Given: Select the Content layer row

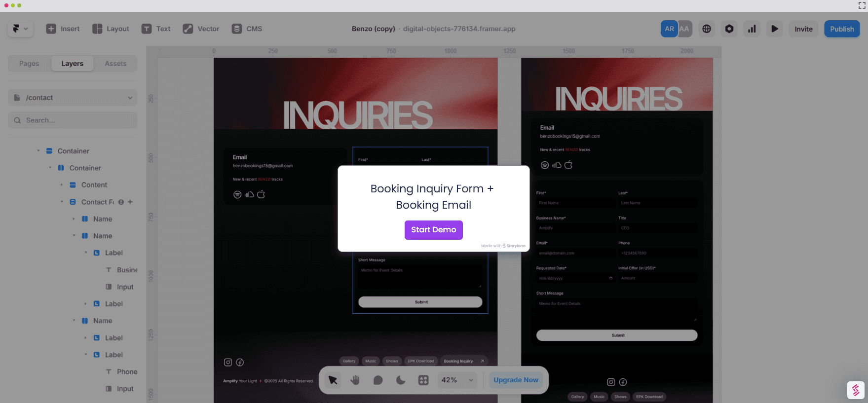Looking at the screenshot, I should 73,185.
